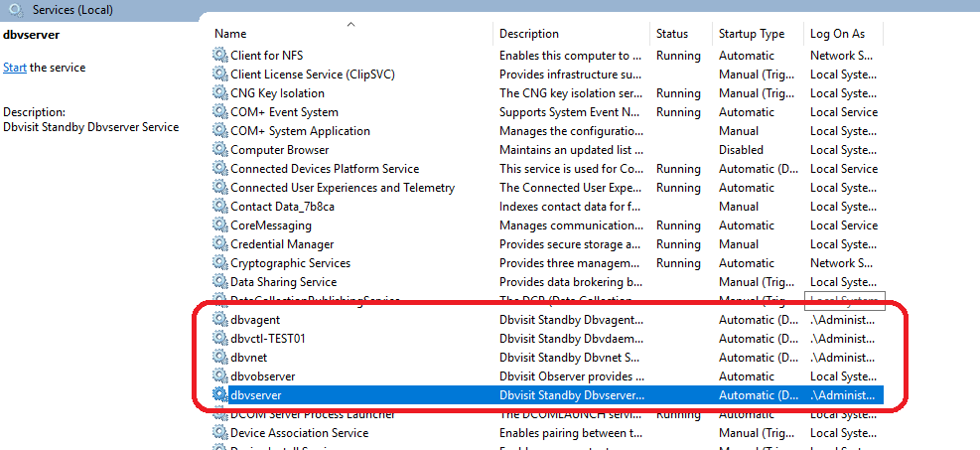Select the dbvnet gear icon
The width and height of the screenshot is (980, 450).
(x=220, y=357)
